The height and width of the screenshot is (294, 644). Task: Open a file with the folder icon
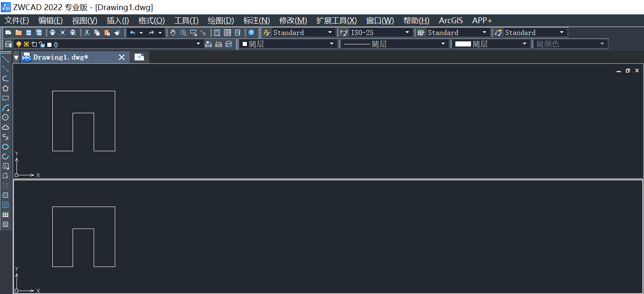tap(18, 33)
